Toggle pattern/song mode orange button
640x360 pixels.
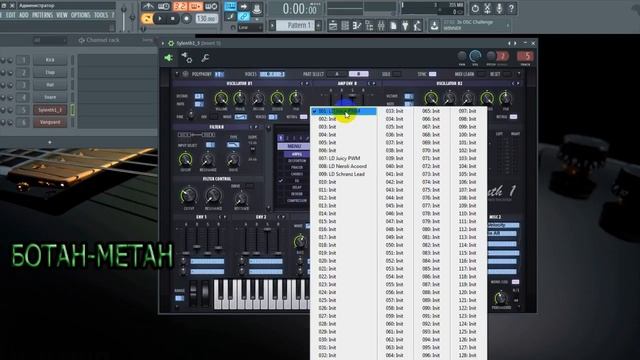click(x=147, y=18)
